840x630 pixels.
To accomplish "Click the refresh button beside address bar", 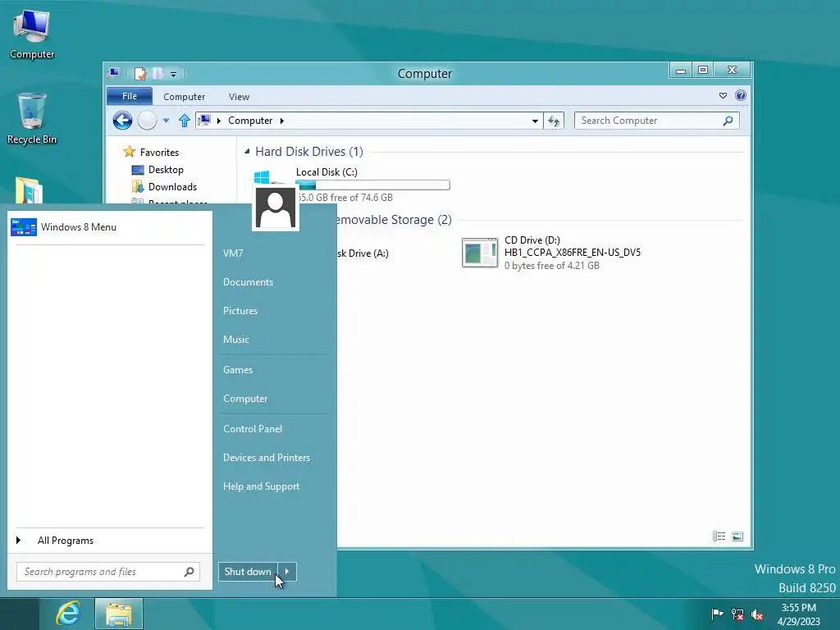I will pyautogui.click(x=554, y=121).
